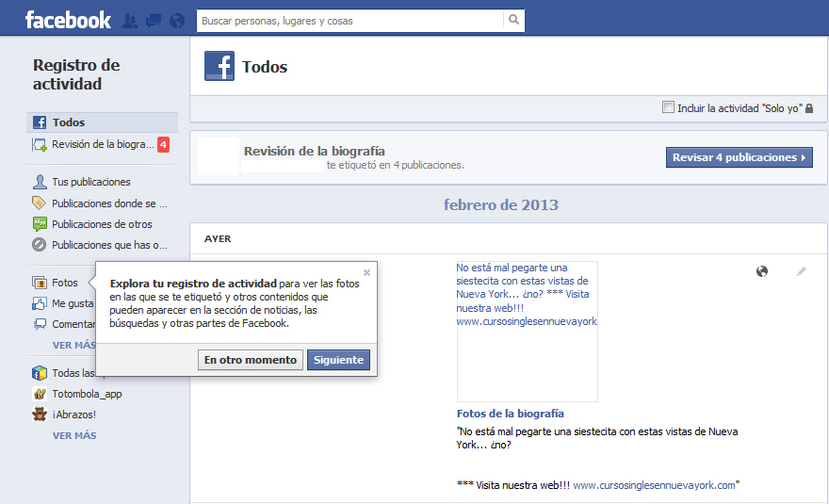This screenshot has height=504, width=829.
Task: Click the Todas las aplicaciones cube icon
Action: (x=40, y=373)
